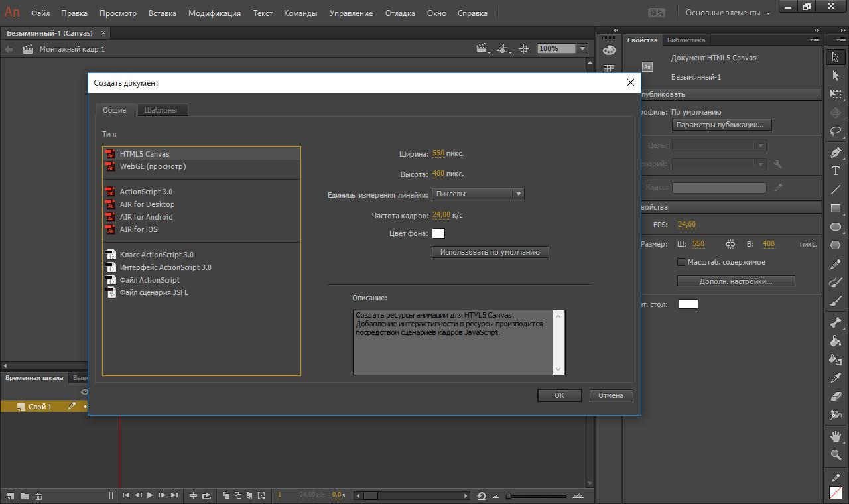Click the New Layer icon in timeline
This screenshot has width=849, height=504.
(11, 495)
